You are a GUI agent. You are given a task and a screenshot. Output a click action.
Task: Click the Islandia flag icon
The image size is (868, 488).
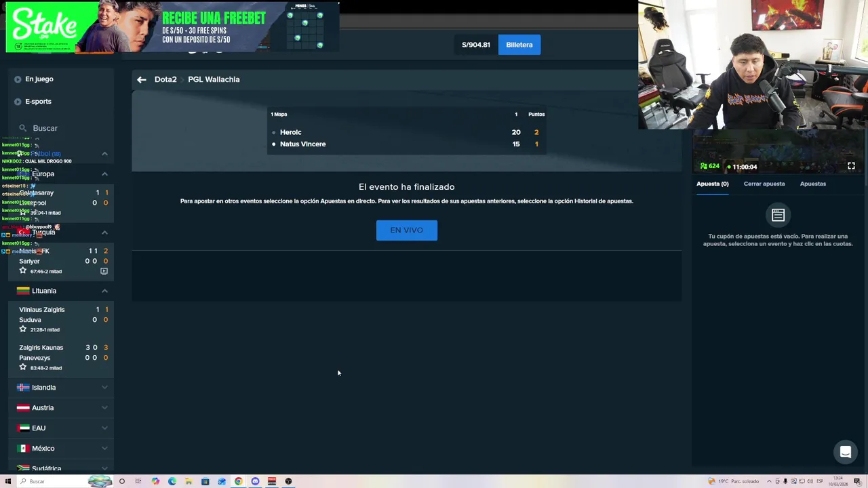coord(23,388)
